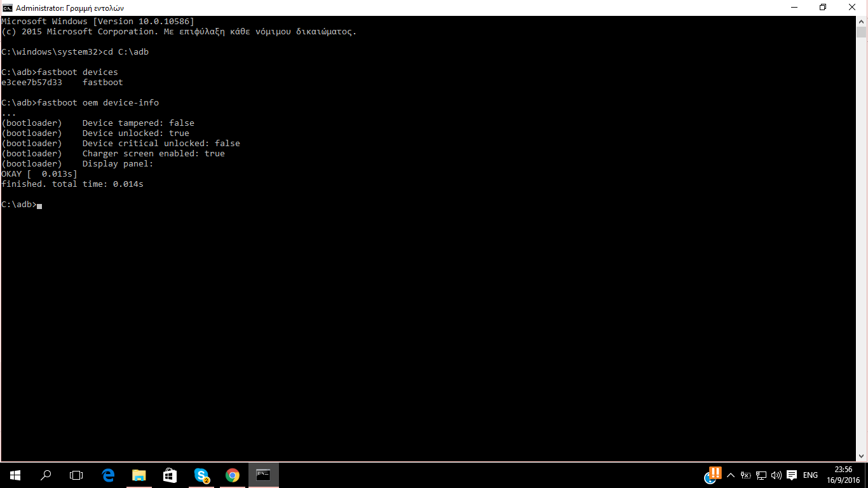Open File Explorer from the taskbar

click(139, 475)
